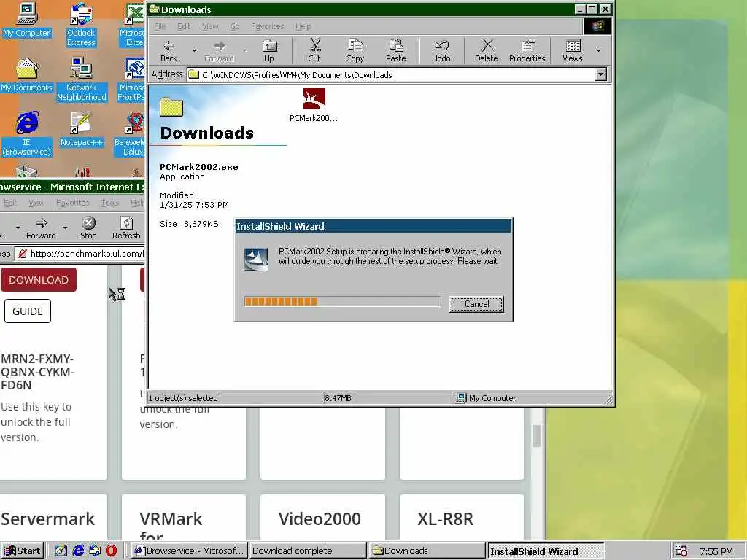Viewport: 747px width, 560px height.
Task: Click the GUIDE button on webpage
Action: point(28,311)
